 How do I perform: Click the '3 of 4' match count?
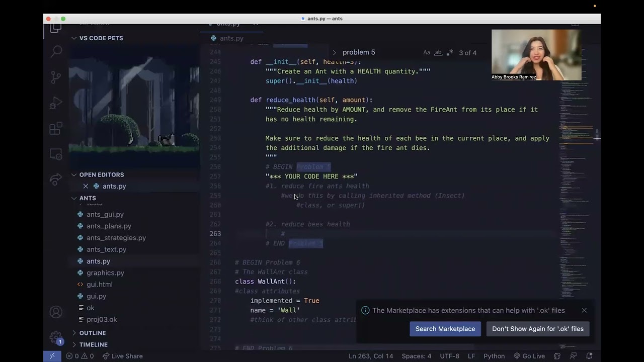[x=467, y=52]
